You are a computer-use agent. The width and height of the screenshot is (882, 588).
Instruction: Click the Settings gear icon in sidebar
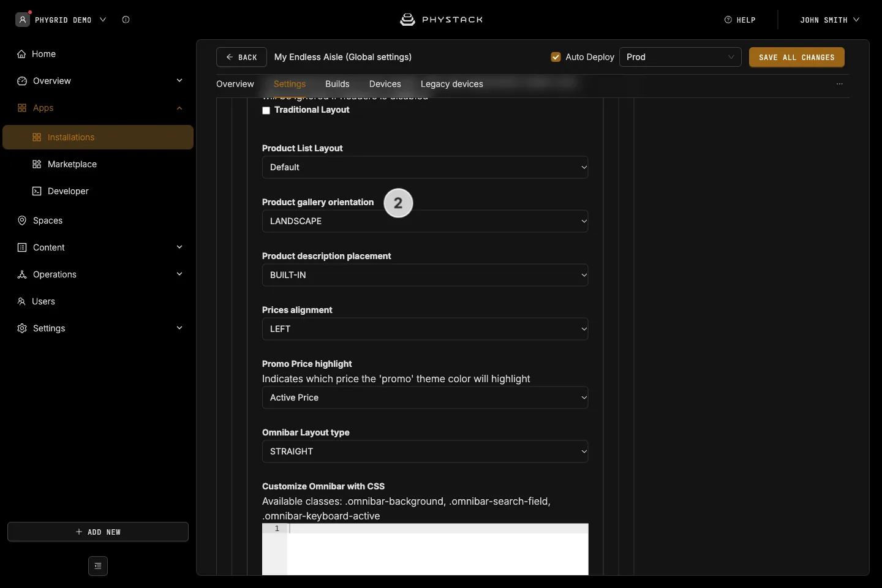point(22,328)
